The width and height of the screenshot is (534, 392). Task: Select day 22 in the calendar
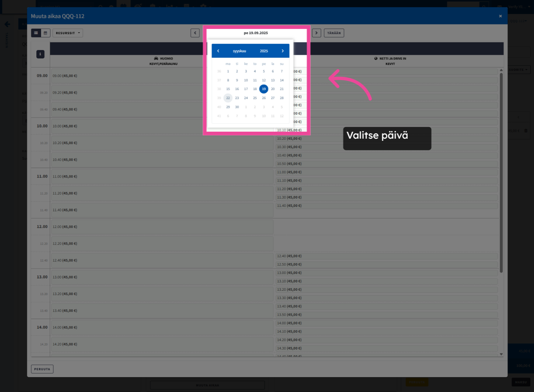click(228, 98)
